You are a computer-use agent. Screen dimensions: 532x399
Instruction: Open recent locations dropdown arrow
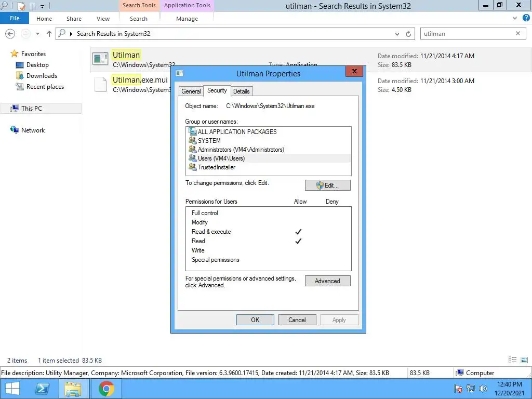click(x=37, y=34)
